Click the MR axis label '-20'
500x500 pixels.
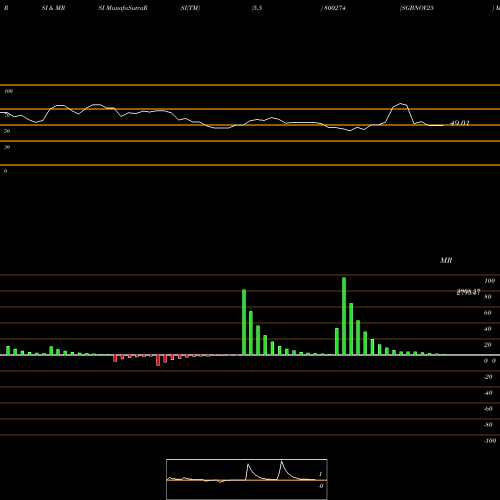488,377
